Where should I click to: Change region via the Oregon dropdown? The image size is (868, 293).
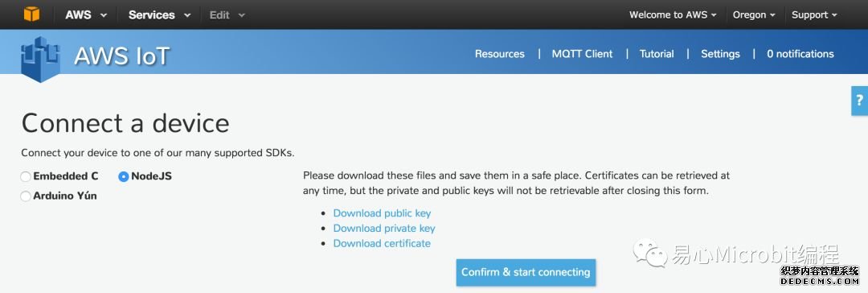(x=754, y=15)
